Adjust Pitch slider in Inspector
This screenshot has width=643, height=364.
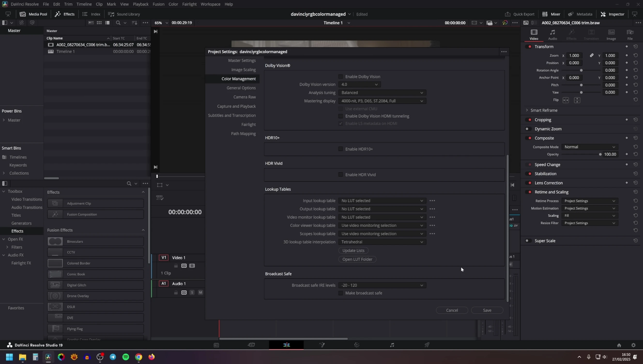coord(581,85)
